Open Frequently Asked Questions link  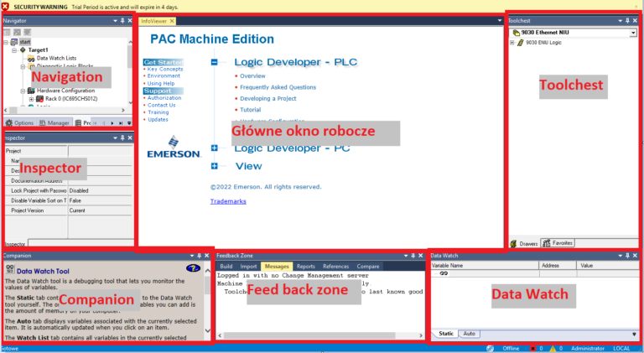[x=278, y=87]
